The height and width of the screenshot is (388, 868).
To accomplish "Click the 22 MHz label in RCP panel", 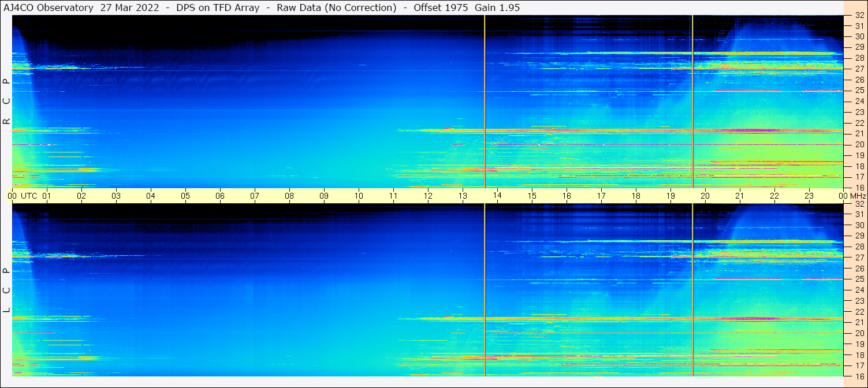I will 859,123.
